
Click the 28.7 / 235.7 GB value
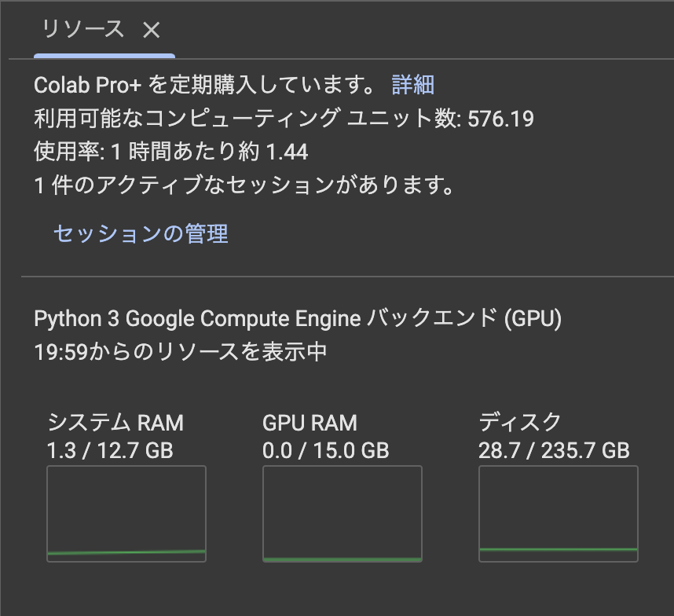554,450
